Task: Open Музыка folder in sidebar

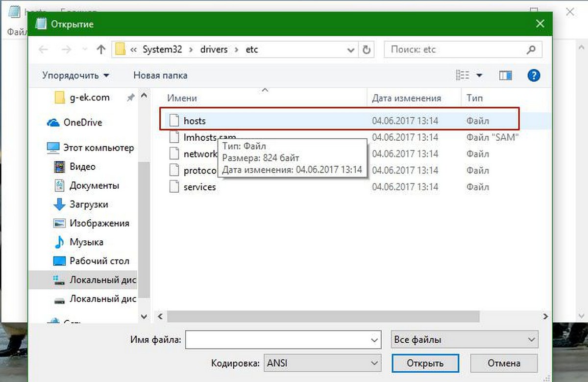Action: (x=86, y=242)
